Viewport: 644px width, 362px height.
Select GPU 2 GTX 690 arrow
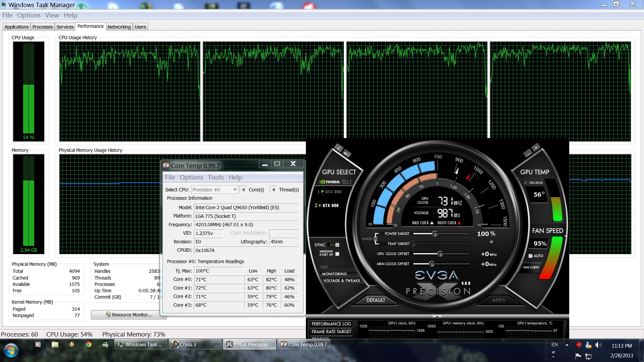coord(320,205)
